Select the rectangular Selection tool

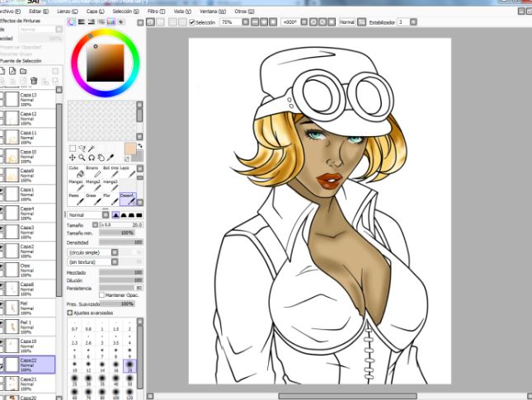[x=73, y=148]
